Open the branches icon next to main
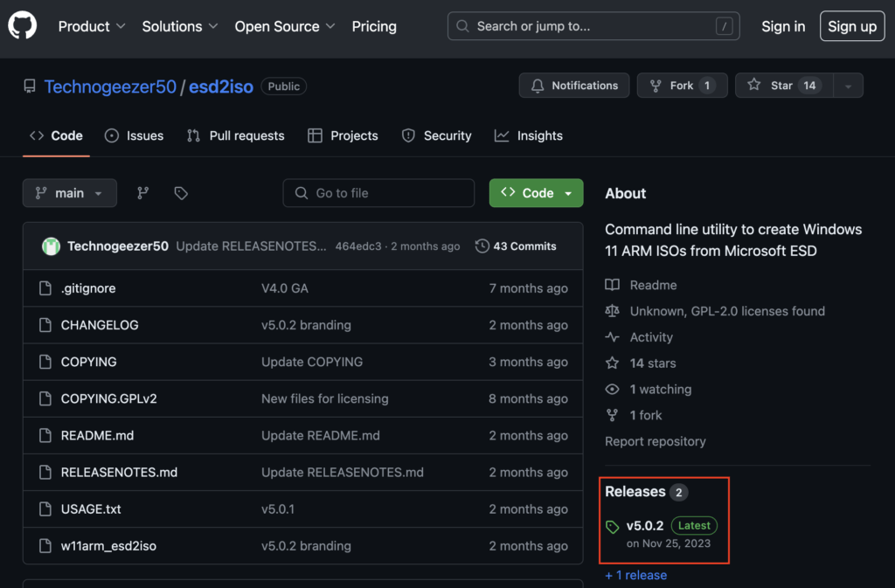The width and height of the screenshot is (895, 588). click(143, 193)
